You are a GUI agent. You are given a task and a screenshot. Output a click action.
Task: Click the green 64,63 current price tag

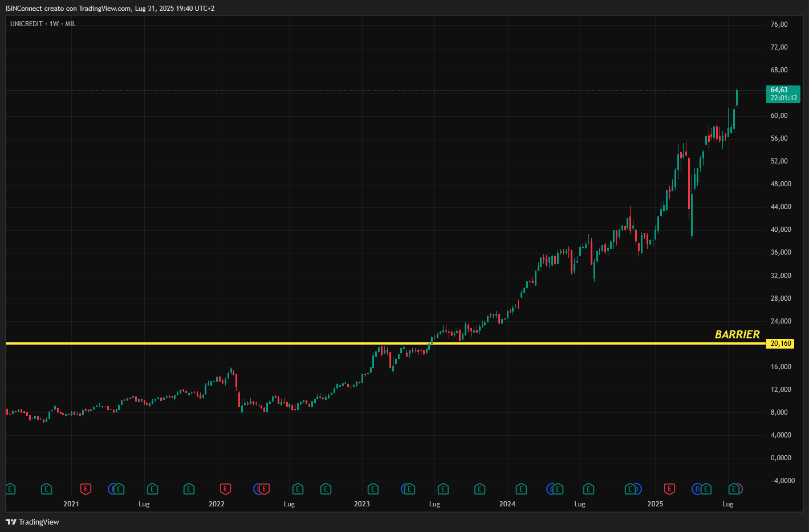783,94
